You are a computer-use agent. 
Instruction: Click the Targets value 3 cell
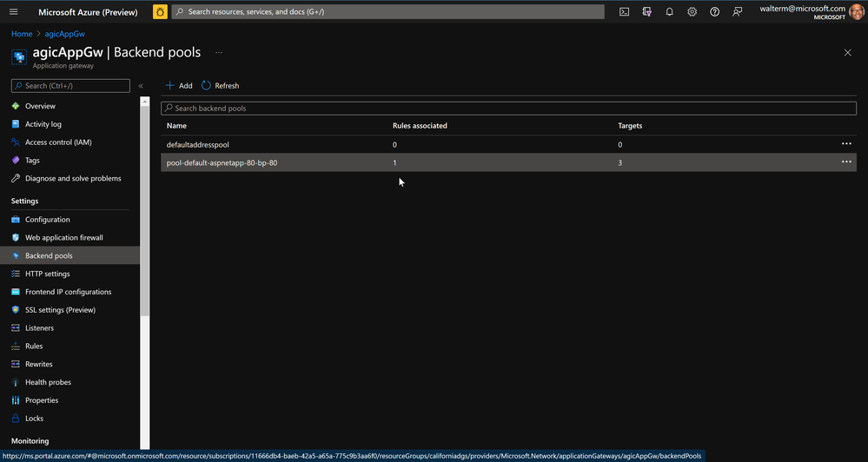click(x=620, y=162)
